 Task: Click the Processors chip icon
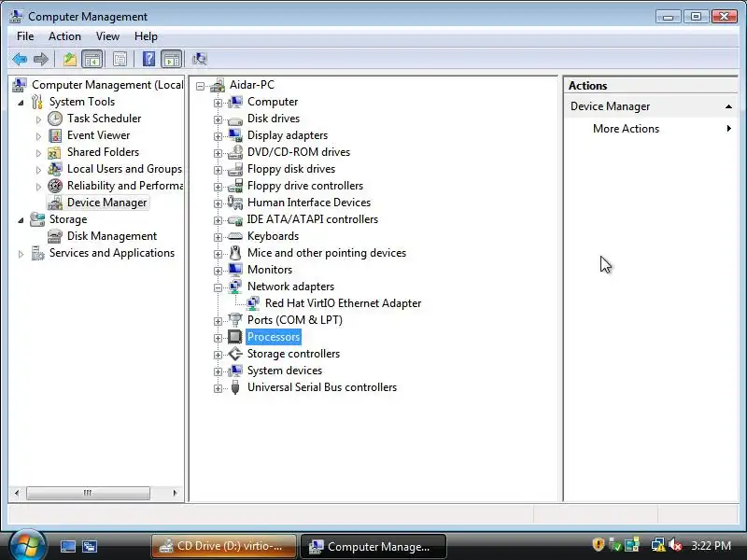[x=235, y=337]
